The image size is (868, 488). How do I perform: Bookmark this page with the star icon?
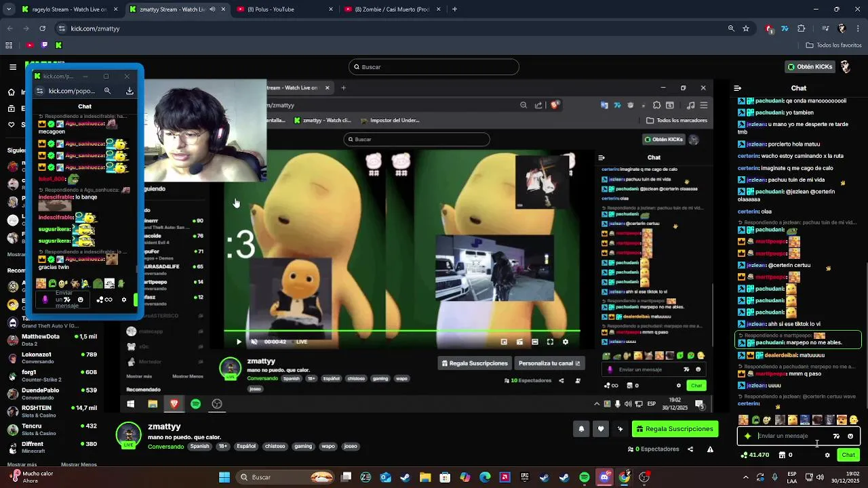(x=746, y=28)
